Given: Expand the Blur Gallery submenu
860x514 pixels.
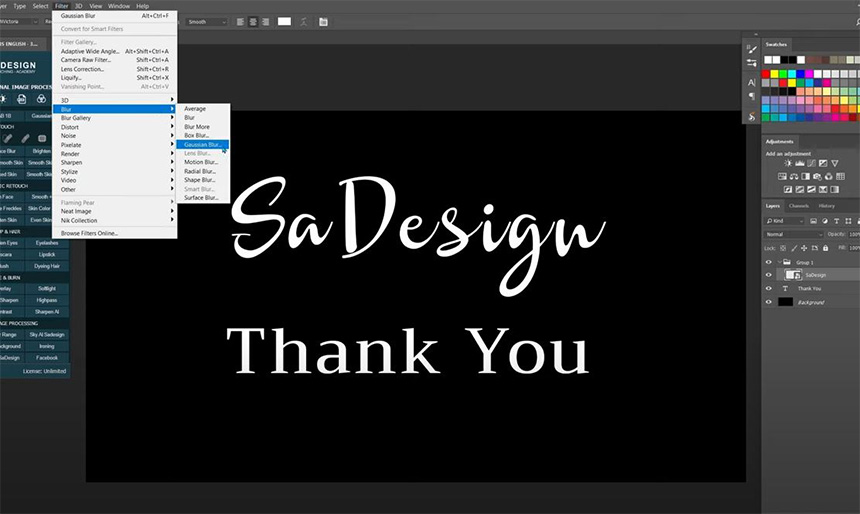Looking at the screenshot, I should tap(115, 118).
